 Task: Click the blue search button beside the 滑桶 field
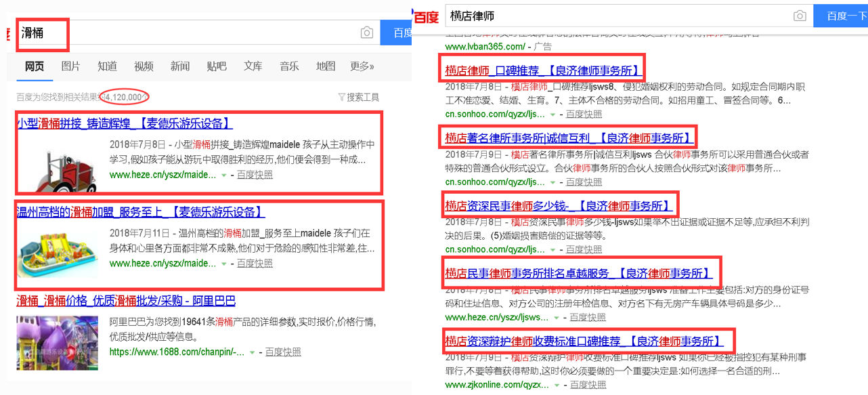coord(396,33)
